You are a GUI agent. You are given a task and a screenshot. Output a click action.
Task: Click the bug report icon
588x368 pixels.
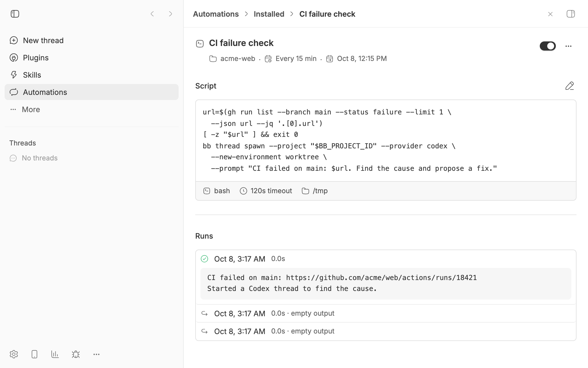76,354
